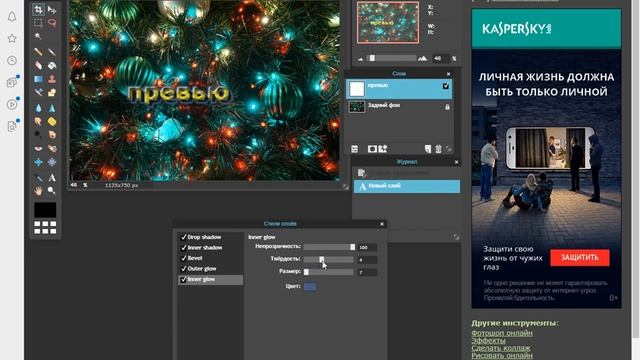The height and width of the screenshot is (360, 640).
Task: Open the Цвет inner glow color swatch
Action: [x=310, y=287]
